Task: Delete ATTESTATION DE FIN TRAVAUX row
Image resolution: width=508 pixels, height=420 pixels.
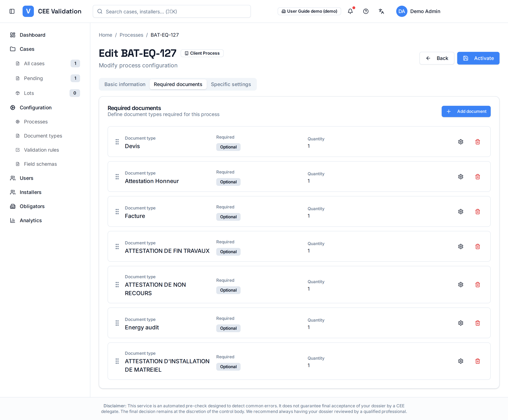Action: [x=477, y=246]
